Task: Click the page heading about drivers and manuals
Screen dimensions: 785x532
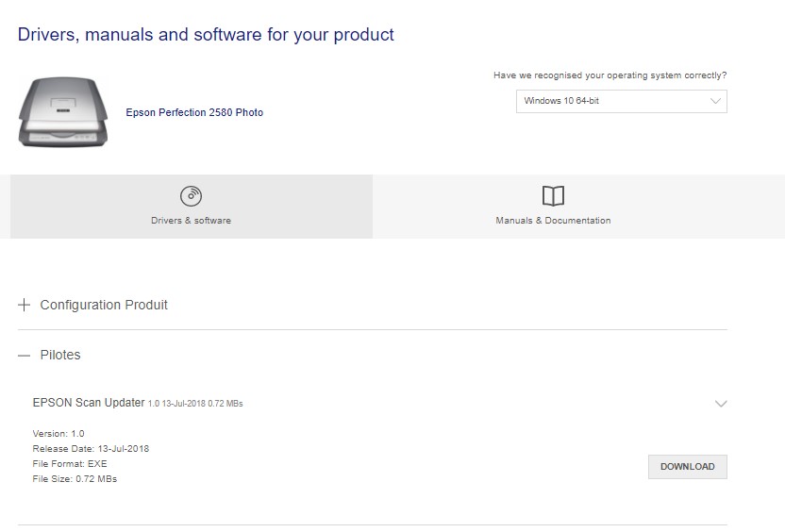Action: pos(206,35)
